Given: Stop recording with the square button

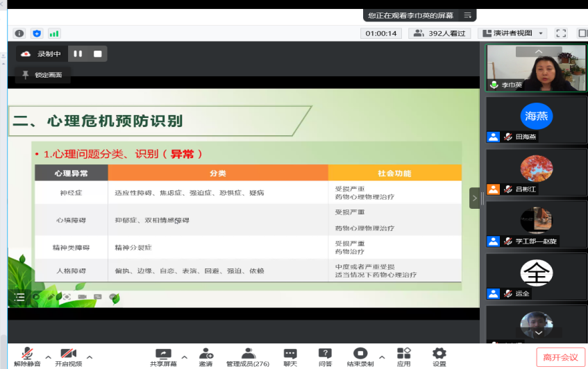Looking at the screenshot, I should [x=98, y=53].
